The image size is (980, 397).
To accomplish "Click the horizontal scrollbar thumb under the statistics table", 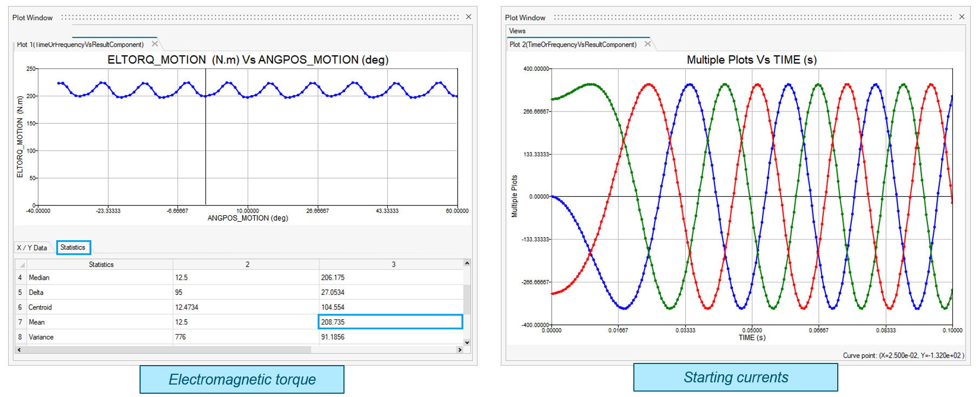I will click(167, 350).
